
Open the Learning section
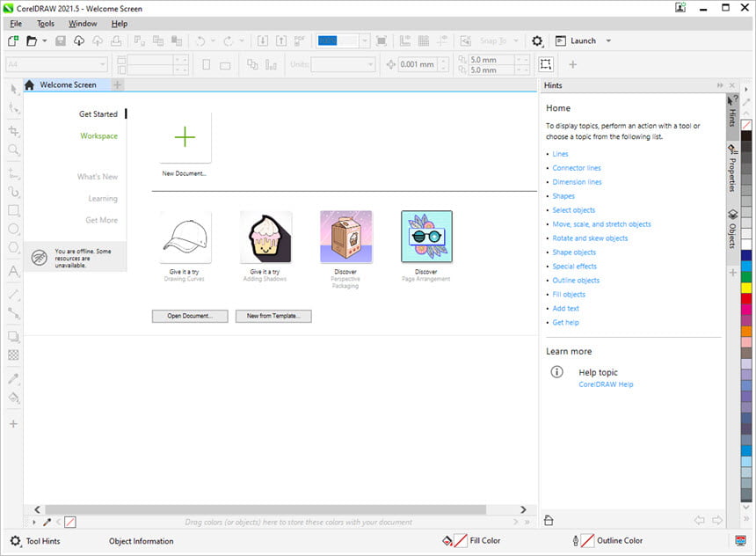[x=103, y=198]
